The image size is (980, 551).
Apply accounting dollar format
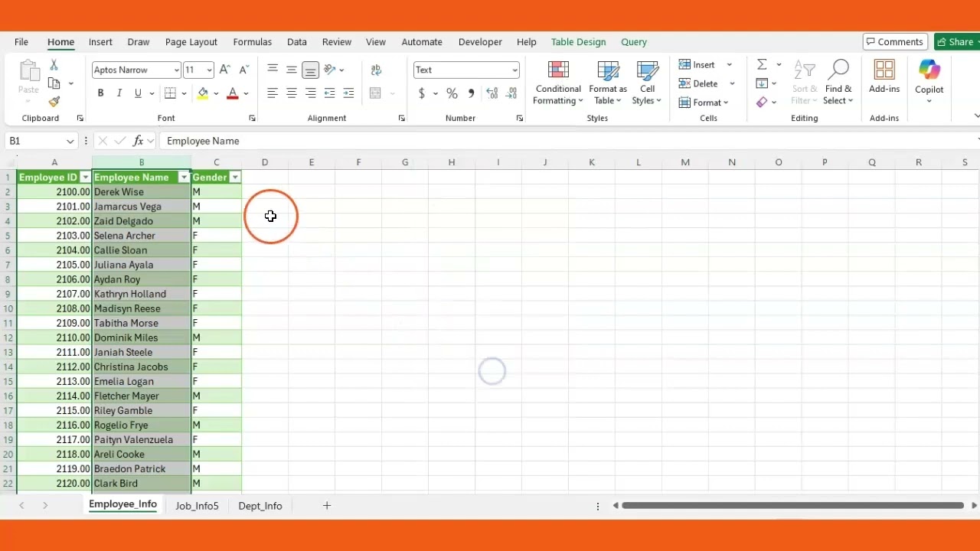coord(422,93)
